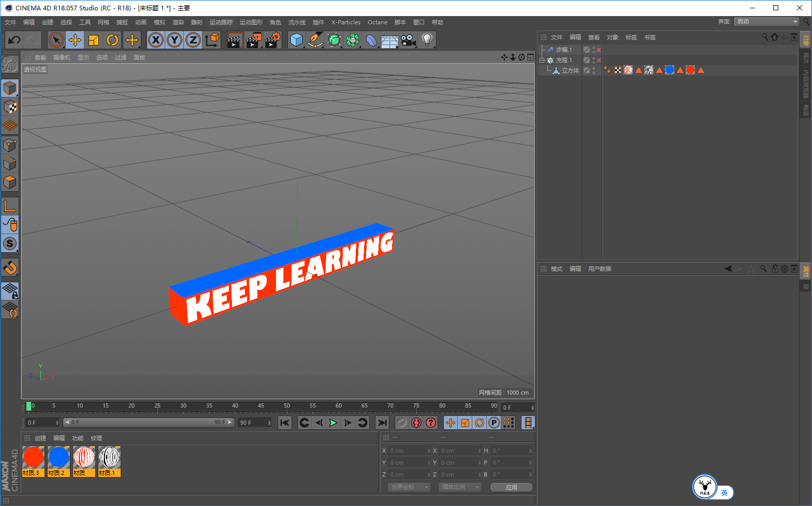Open the deformer objects icon
The image size is (812, 506).
(x=371, y=40)
